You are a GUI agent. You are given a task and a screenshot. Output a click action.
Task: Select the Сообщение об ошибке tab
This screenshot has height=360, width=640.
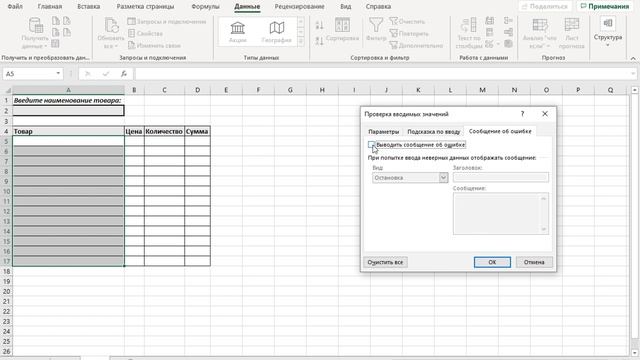point(500,131)
